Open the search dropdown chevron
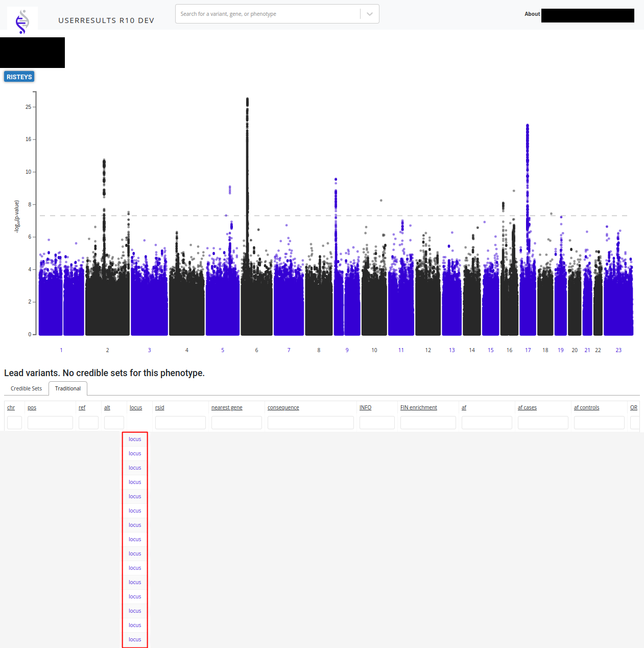644x648 pixels. click(370, 14)
